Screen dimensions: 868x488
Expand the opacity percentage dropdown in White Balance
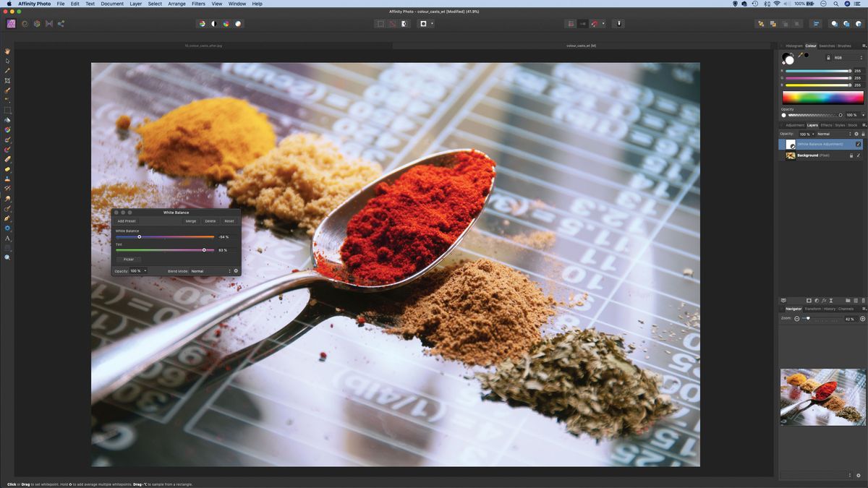[145, 271]
